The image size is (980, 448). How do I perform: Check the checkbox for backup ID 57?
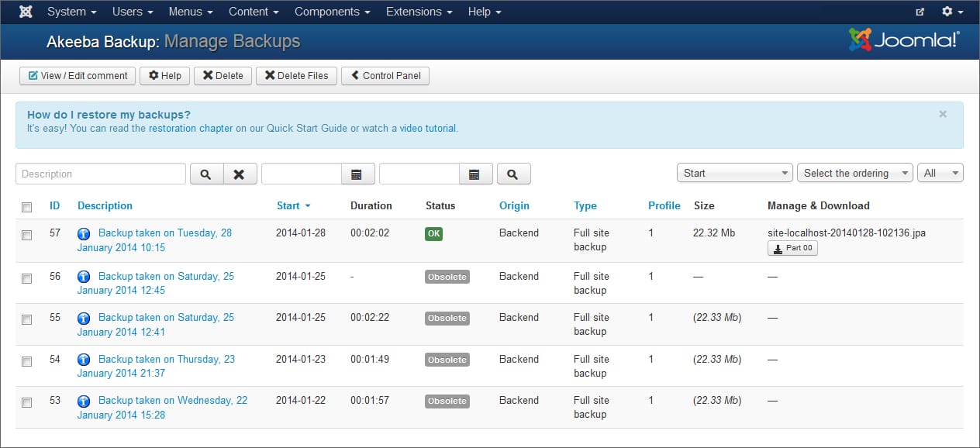click(26, 235)
